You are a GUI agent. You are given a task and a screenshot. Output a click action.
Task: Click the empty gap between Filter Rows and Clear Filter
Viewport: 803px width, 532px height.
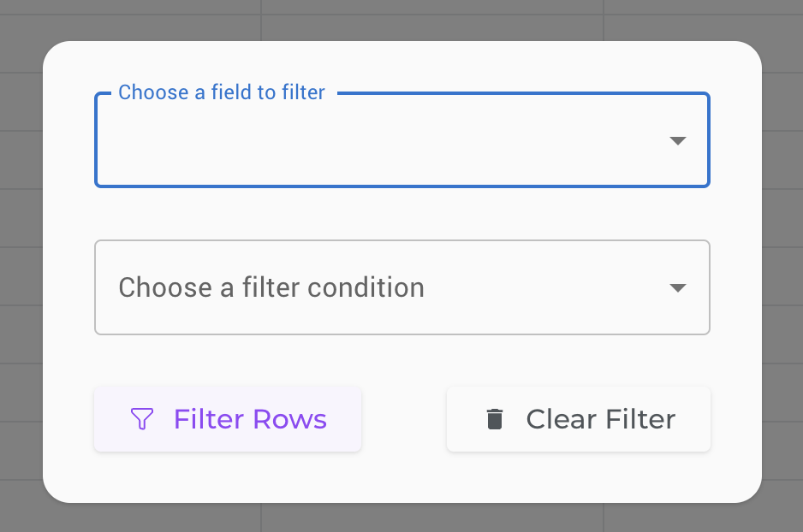tap(404, 419)
